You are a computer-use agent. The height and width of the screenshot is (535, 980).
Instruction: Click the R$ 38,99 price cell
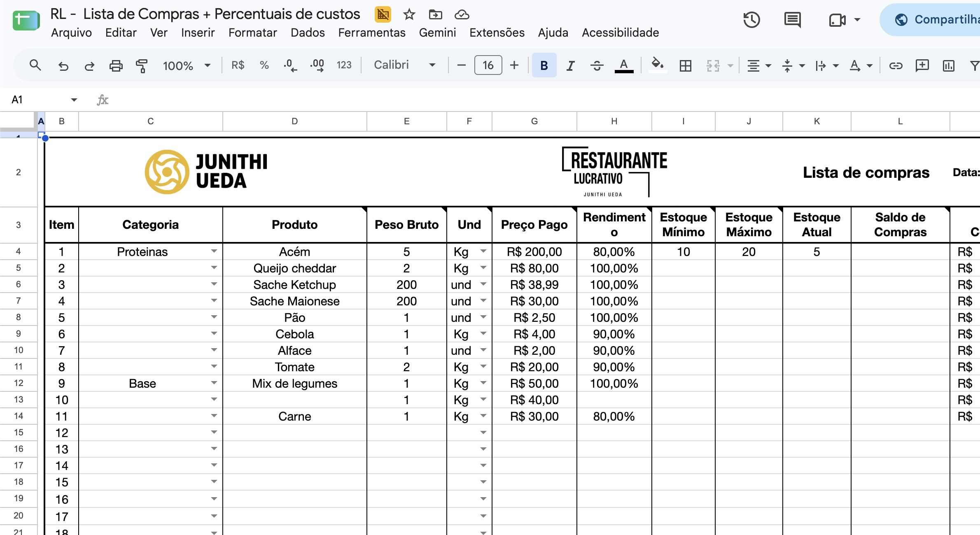pyautogui.click(x=534, y=284)
